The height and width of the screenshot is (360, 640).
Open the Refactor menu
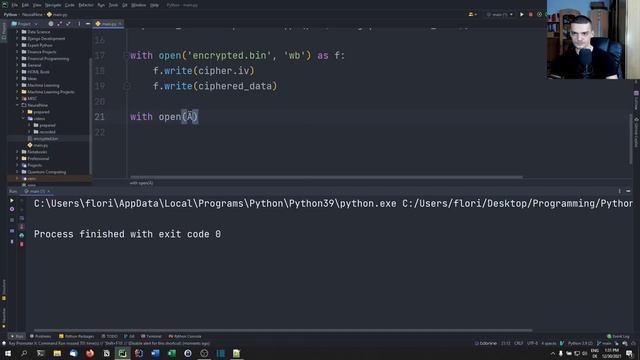tap(86, 5)
